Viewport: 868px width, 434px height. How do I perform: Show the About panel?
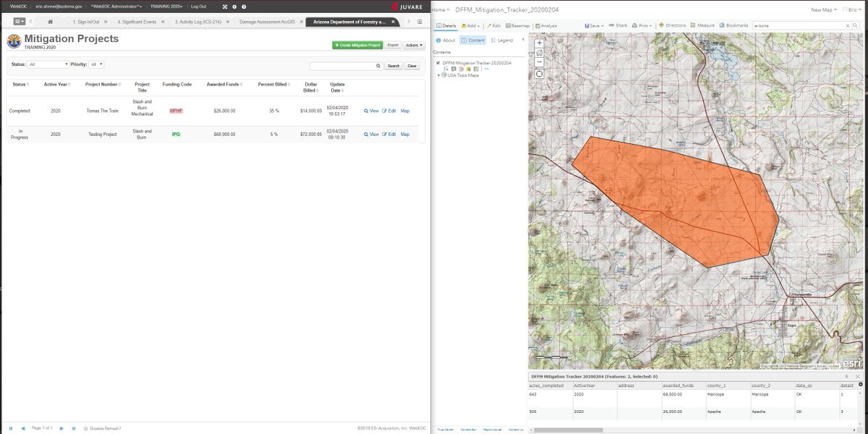(446, 41)
